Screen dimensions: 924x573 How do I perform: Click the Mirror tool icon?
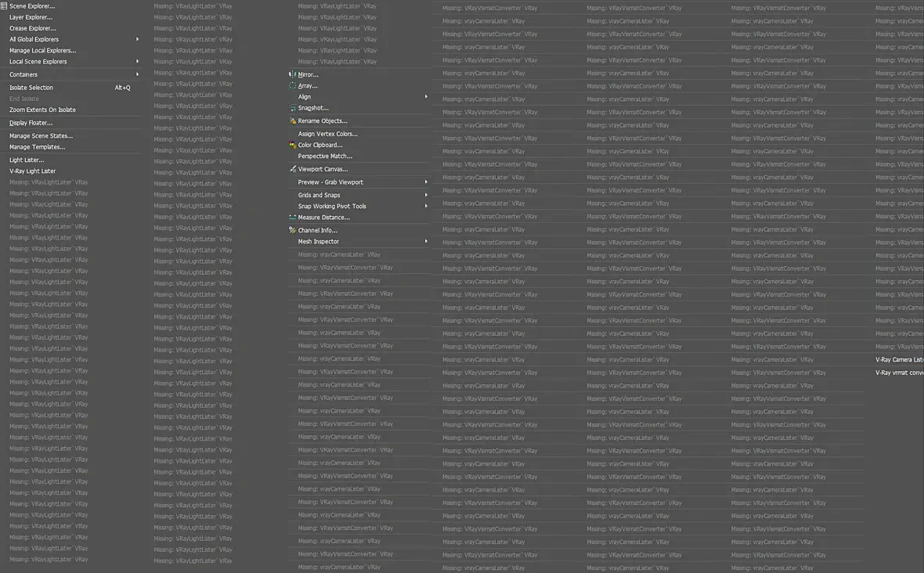tap(292, 74)
